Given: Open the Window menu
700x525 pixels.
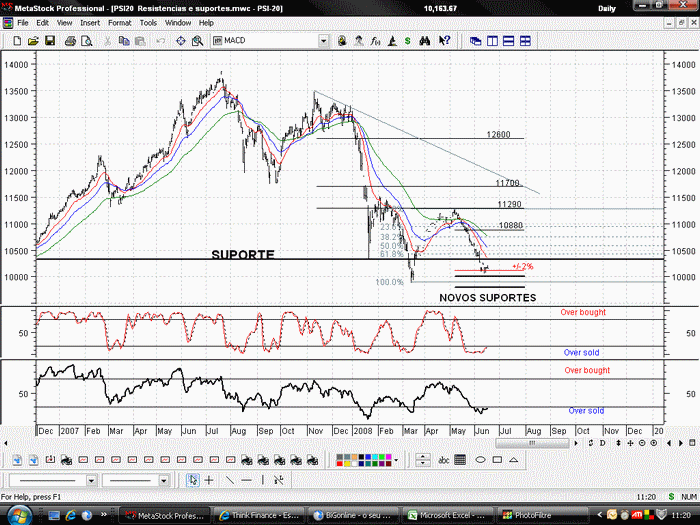Looking at the screenshot, I should pos(178,23).
